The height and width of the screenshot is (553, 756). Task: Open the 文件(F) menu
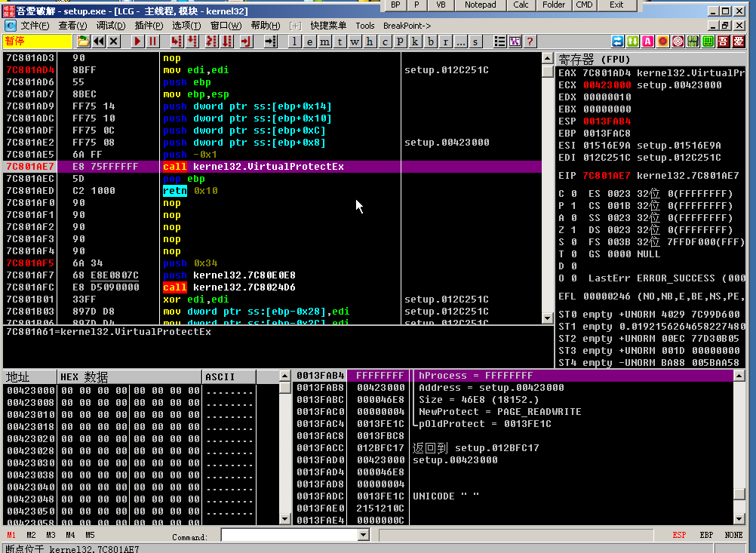pyautogui.click(x=35, y=26)
